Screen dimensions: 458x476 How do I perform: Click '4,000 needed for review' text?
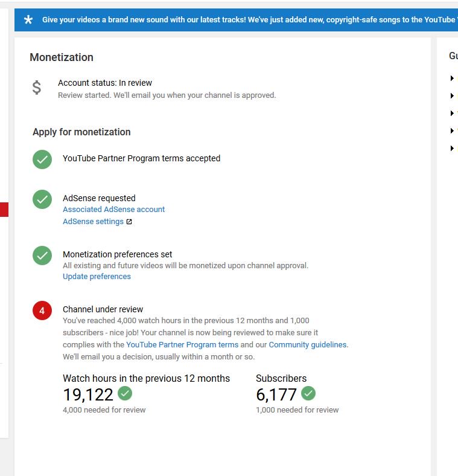click(x=104, y=410)
